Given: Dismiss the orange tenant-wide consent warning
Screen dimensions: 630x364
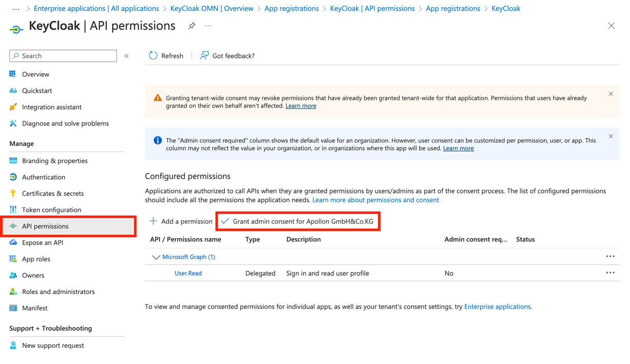Looking at the screenshot, I should click(611, 94).
